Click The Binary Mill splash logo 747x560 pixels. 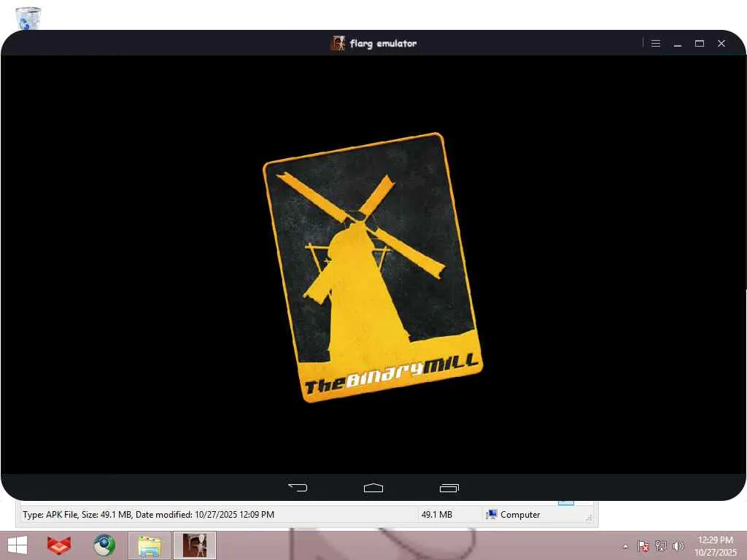coord(373,268)
